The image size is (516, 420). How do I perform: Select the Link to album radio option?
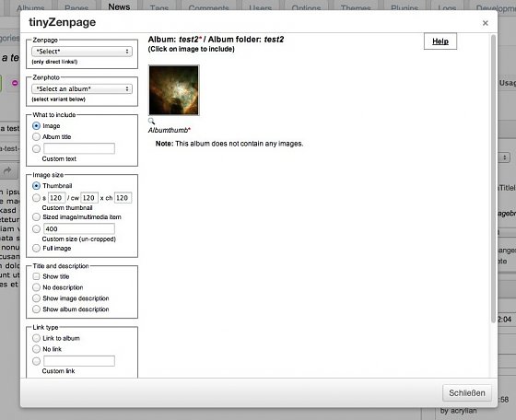click(x=36, y=338)
